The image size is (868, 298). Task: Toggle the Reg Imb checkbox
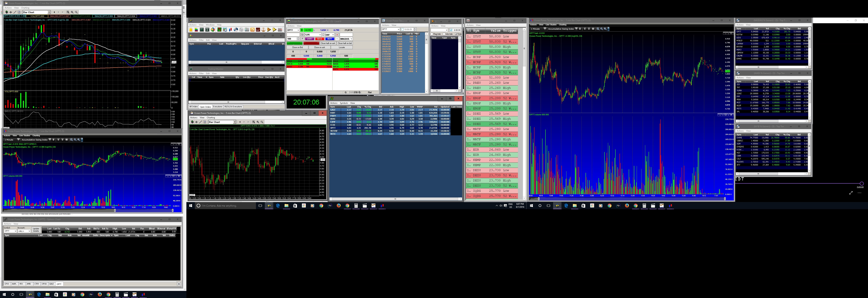432,34
